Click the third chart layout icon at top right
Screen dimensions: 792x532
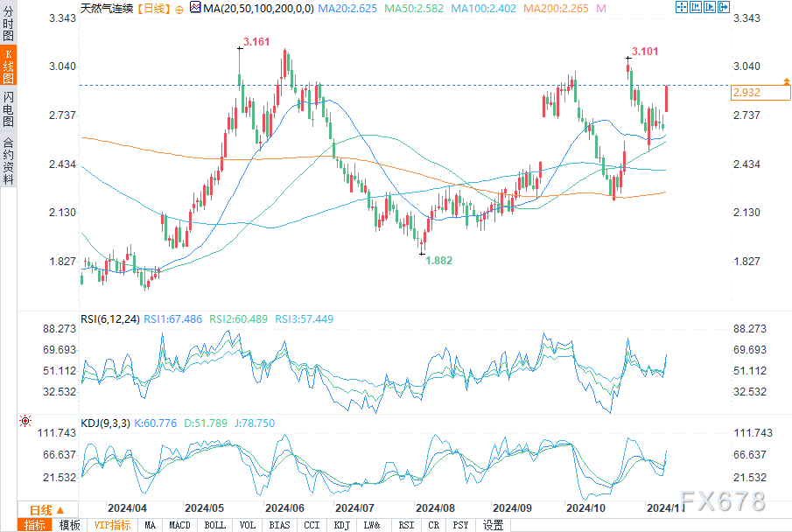pyautogui.click(x=711, y=7)
